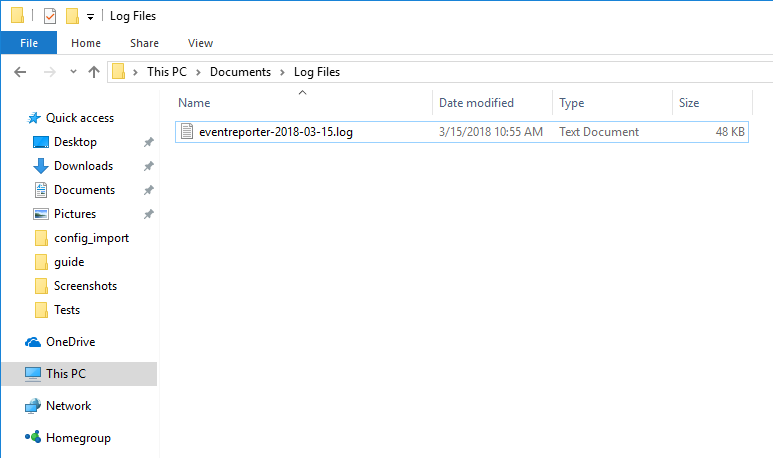Click the Pictures photo icon

click(41, 214)
